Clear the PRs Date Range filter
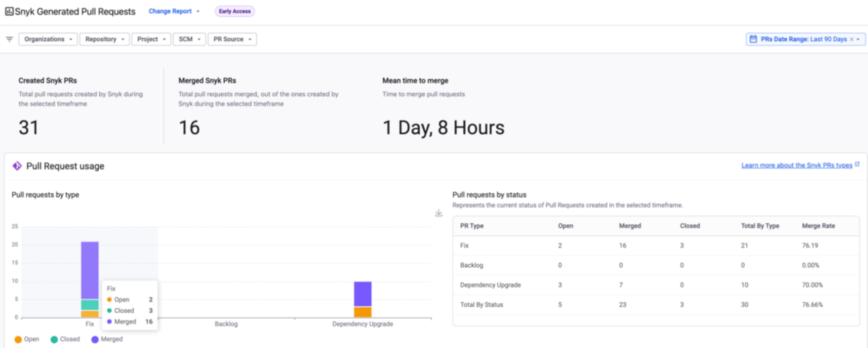Image resolution: width=868 pixels, height=348 pixels. 851,39
